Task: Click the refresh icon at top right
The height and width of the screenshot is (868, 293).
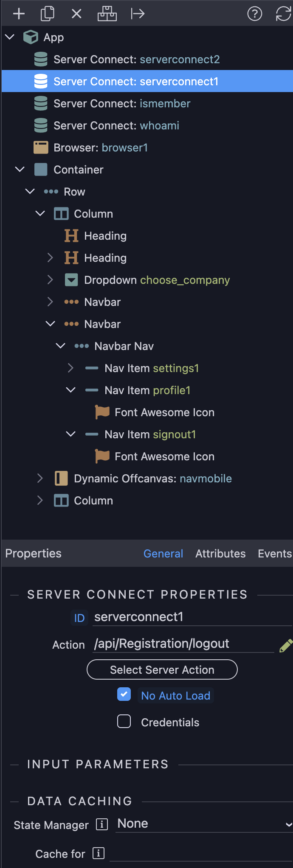Action: coord(283,14)
